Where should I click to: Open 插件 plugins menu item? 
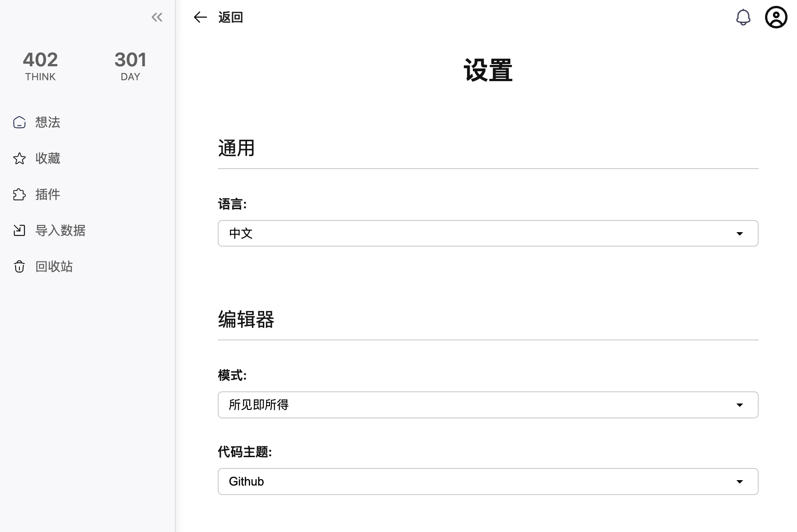[48, 194]
